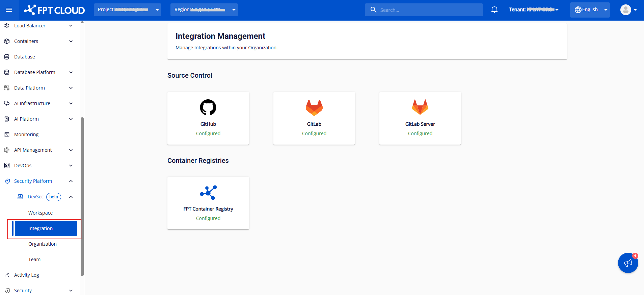Click Configured status under GitLab Server
Image resolution: width=644 pixels, height=295 pixels.
pos(420,133)
